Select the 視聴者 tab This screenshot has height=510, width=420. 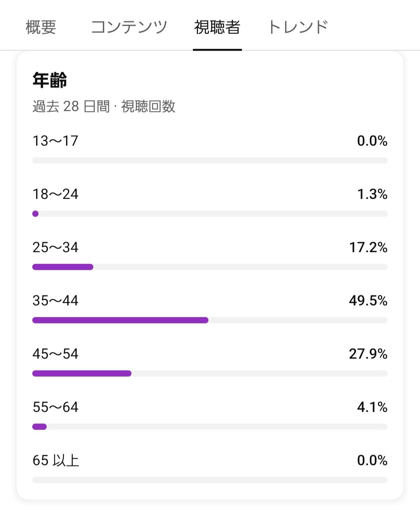click(x=217, y=27)
